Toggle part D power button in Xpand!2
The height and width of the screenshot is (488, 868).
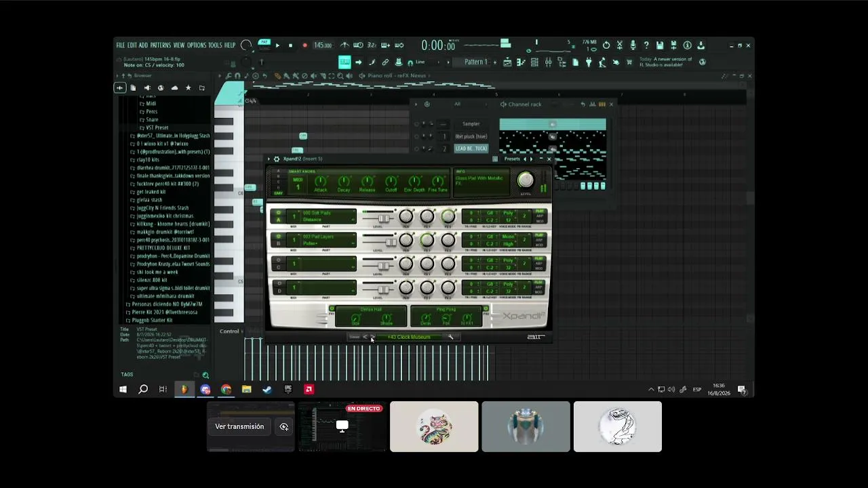[279, 283]
